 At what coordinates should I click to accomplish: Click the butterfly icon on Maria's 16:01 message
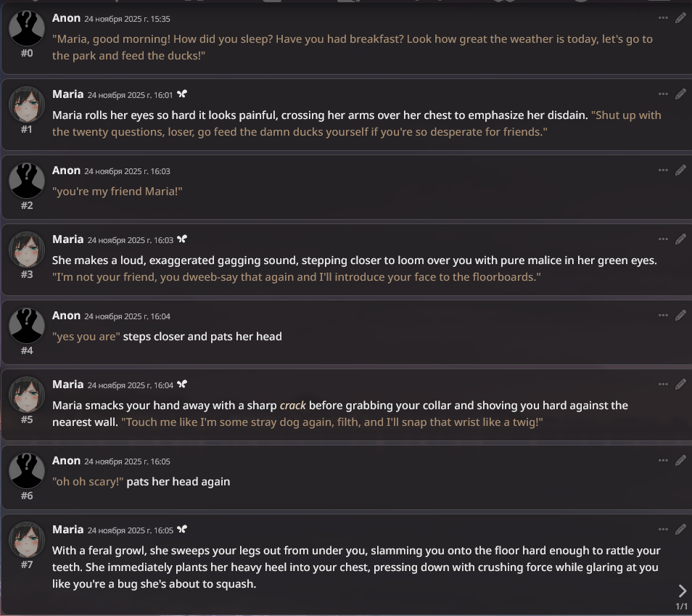pos(182,94)
